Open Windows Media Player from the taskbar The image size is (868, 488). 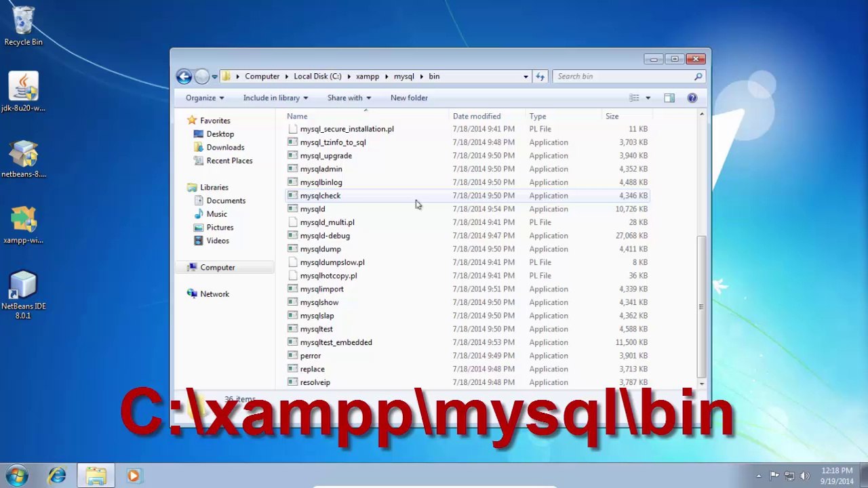(x=133, y=476)
